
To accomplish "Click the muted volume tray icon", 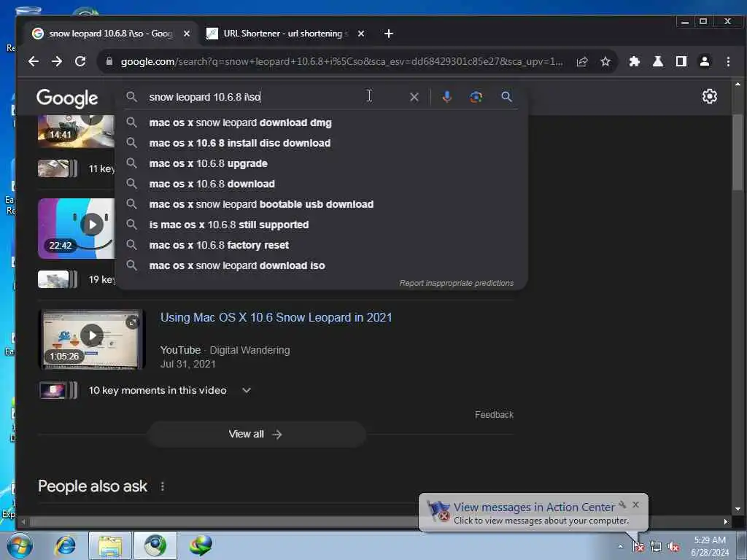I will (673, 547).
